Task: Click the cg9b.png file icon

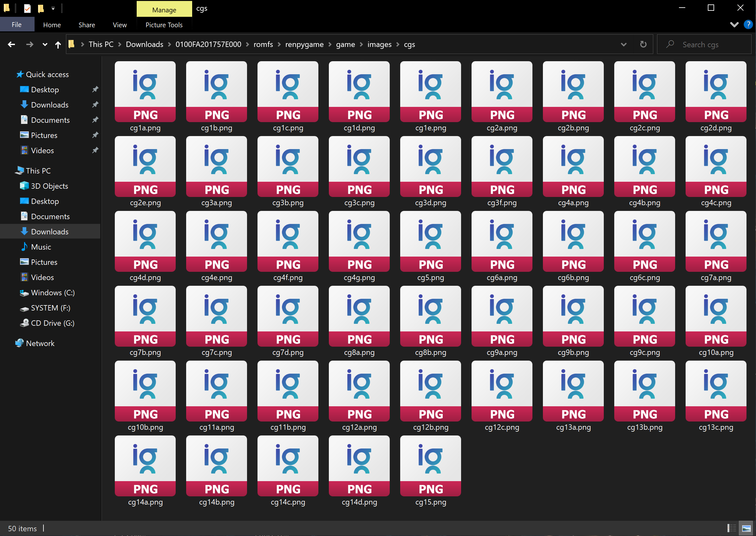Action: coord(573,316)
